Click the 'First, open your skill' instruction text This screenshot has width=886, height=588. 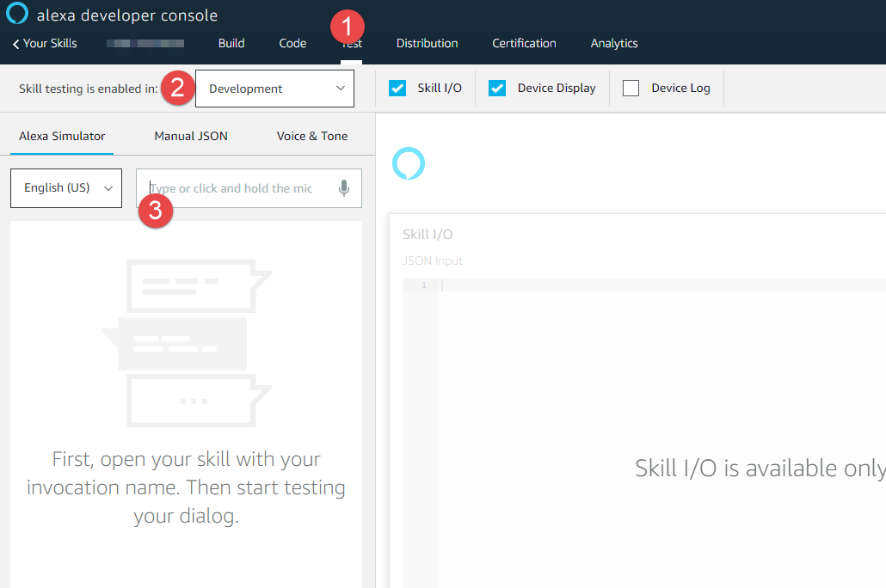(x=186, y=487)
